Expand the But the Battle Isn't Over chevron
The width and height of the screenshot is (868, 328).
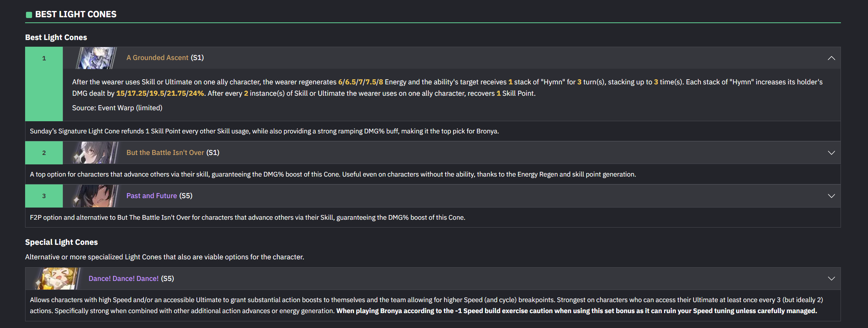(831, 153)
